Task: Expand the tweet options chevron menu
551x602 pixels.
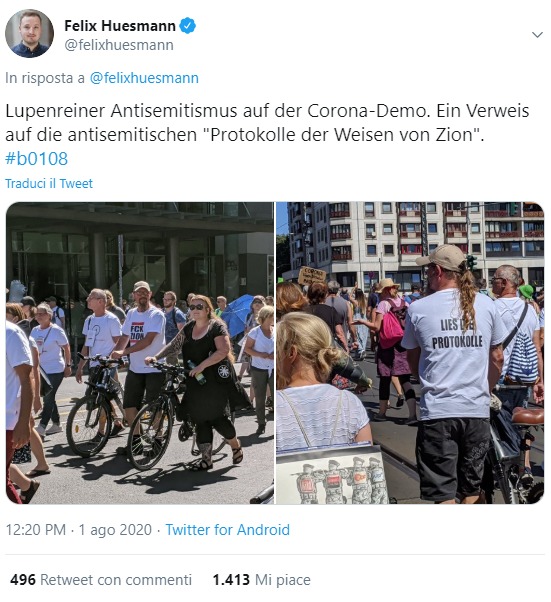Action: [537, 35]
